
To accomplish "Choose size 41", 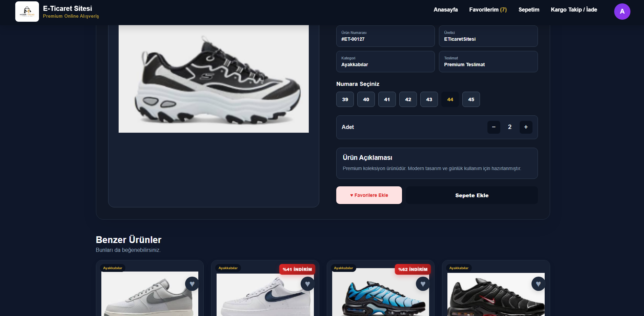I will click(387, 99).
